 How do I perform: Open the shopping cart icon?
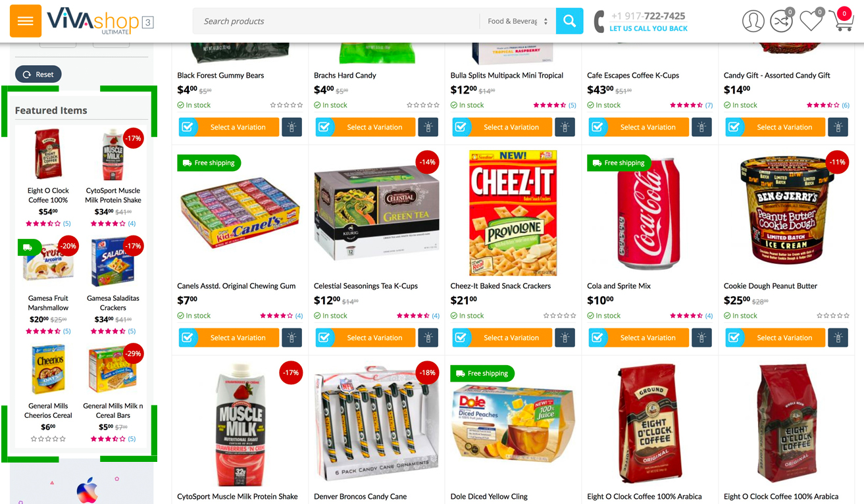pos(841,21)
